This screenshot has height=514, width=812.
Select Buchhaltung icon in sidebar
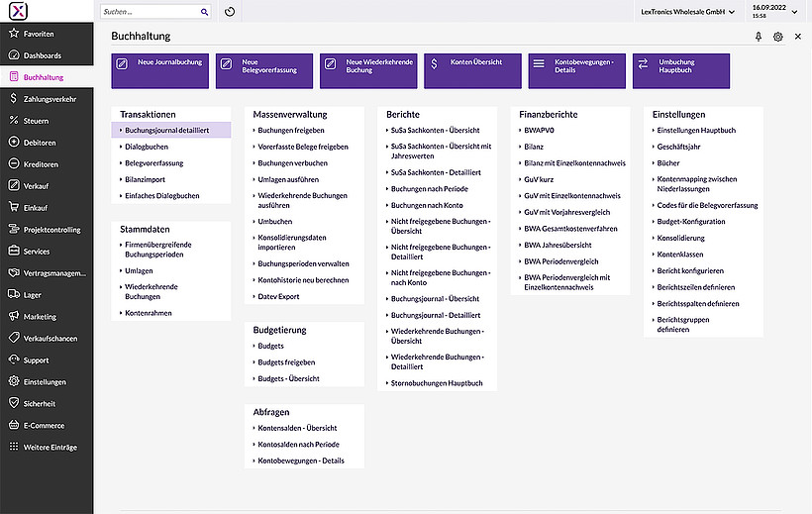14,76
